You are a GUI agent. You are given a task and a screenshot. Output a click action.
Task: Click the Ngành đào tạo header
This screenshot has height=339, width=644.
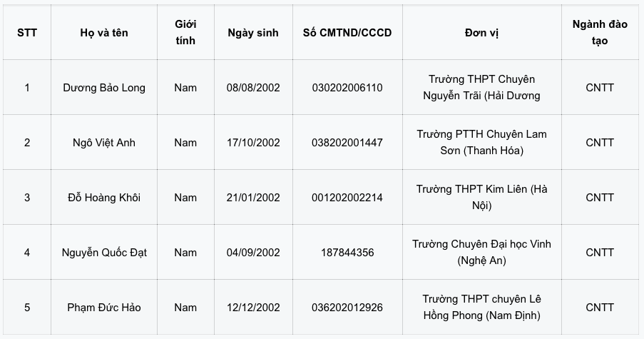[x=600, y=32]
